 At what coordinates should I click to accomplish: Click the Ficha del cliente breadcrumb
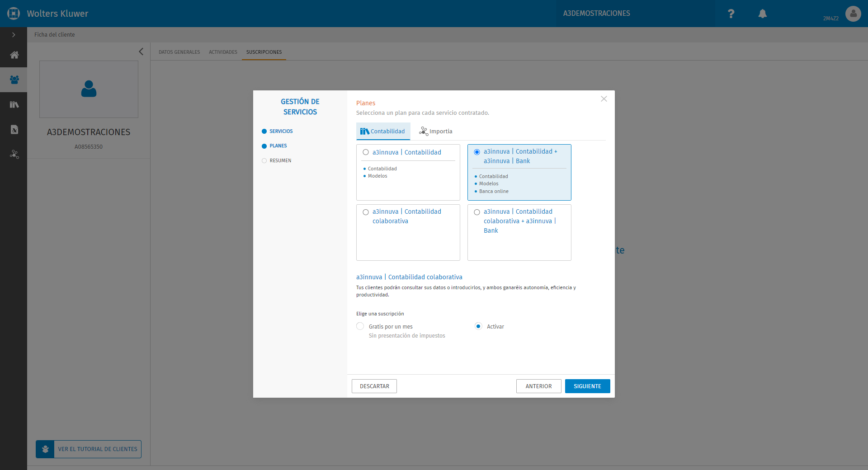(55, 35)
